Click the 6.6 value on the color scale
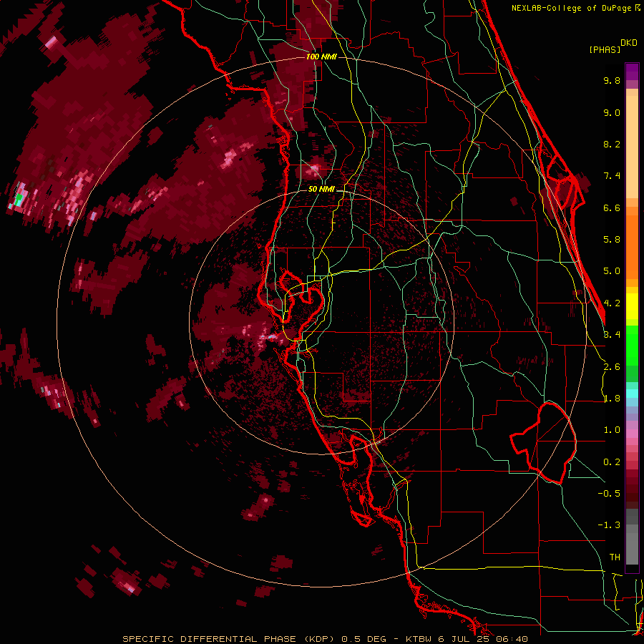This screenshot has width=644, height=644. tap(612, 208)
